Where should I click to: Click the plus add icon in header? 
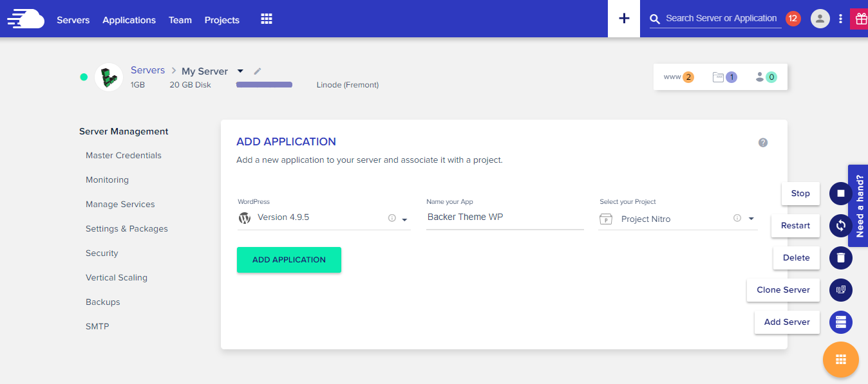[x=624, y=19]
